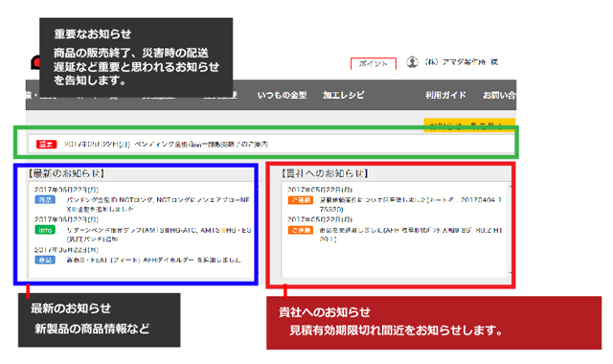Click the first blue 商品 badge
Screen dimensions: 613x364
tap(45, 200)
